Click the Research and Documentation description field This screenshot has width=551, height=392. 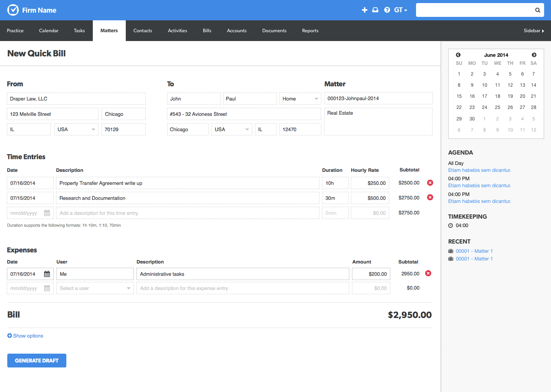188,198
